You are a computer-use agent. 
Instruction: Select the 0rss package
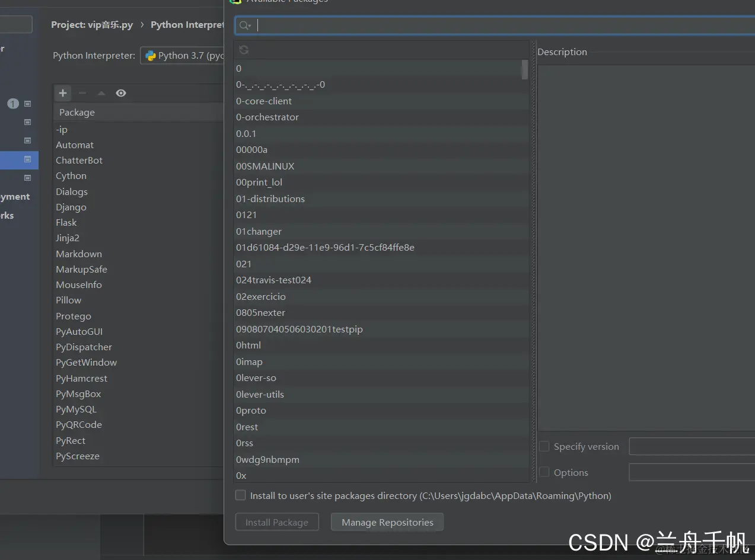tap(381, 443)
